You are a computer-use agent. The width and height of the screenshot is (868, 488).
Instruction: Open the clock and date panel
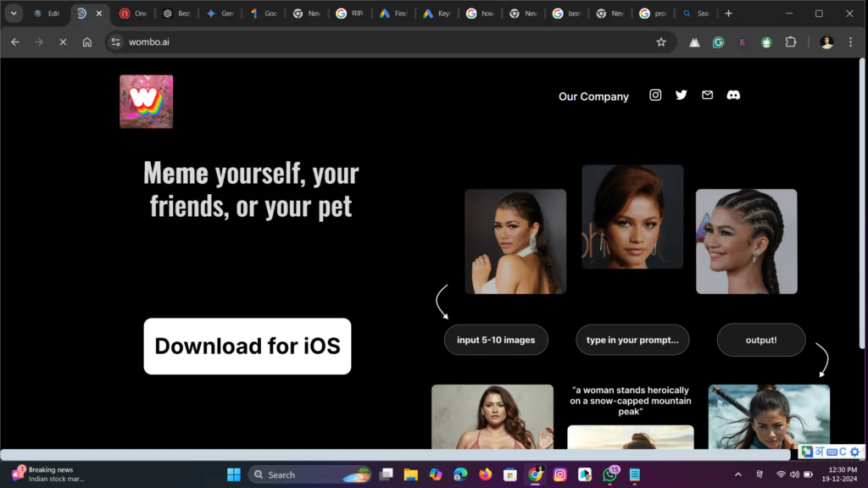pyautogui.click(x=839, y=474)
